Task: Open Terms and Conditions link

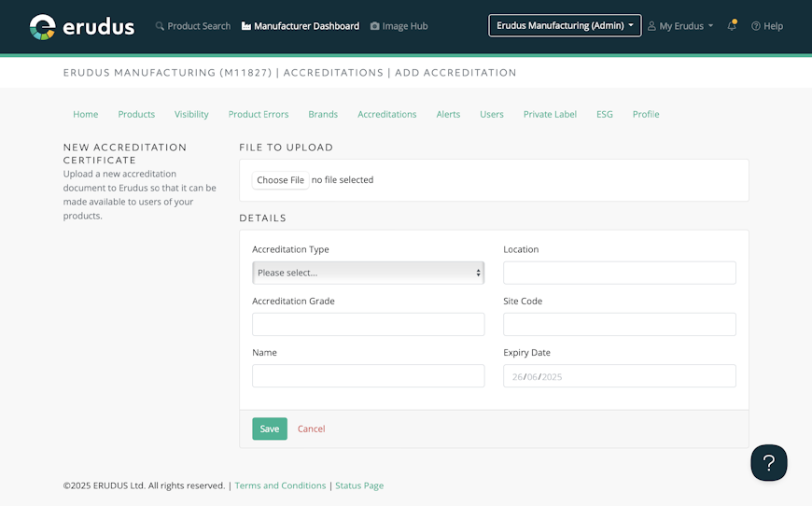Action: pos(280,485)
